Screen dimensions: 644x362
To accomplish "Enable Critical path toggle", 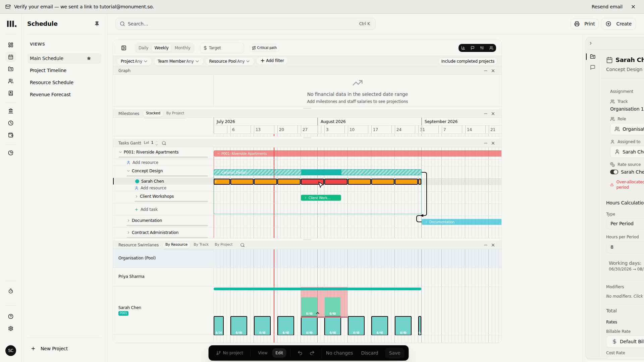I will click(264, 48).
